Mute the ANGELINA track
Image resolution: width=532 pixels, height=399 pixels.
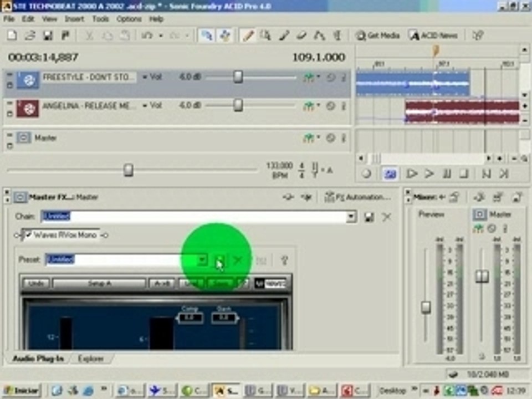(x=330, y=106)
